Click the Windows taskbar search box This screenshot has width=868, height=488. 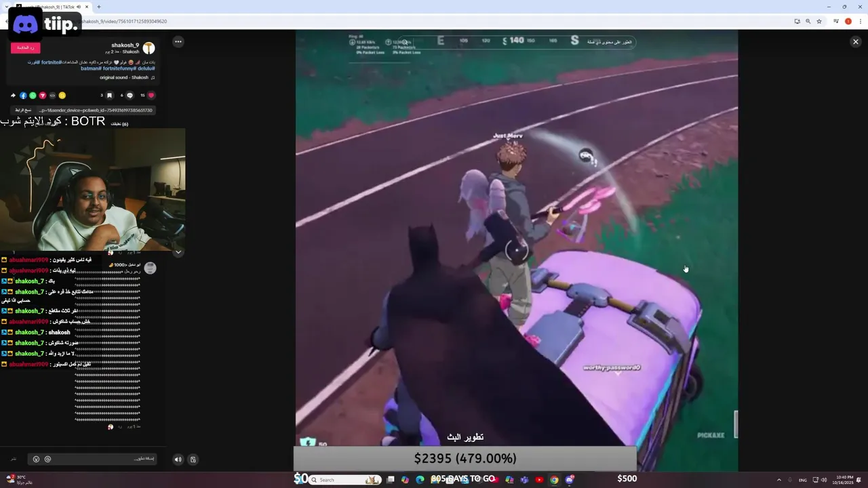pyautogui.click(x=344, y=480)
